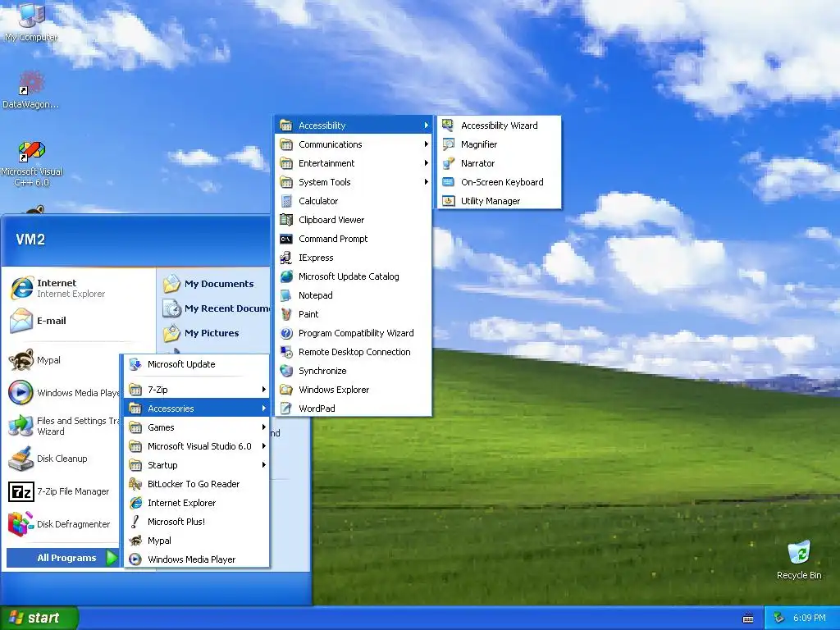Viewport: 840px width, 630px height.
Task: Open Disk Cleanup icon
Action: pos(21,459)
